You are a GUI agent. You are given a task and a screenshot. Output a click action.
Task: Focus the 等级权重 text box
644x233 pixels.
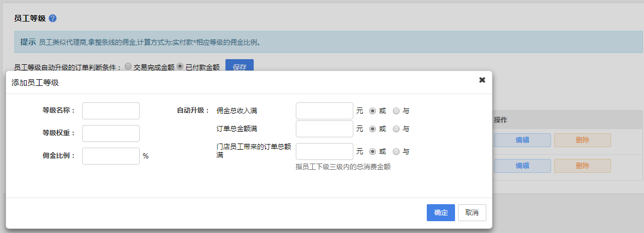coord(111,133)
